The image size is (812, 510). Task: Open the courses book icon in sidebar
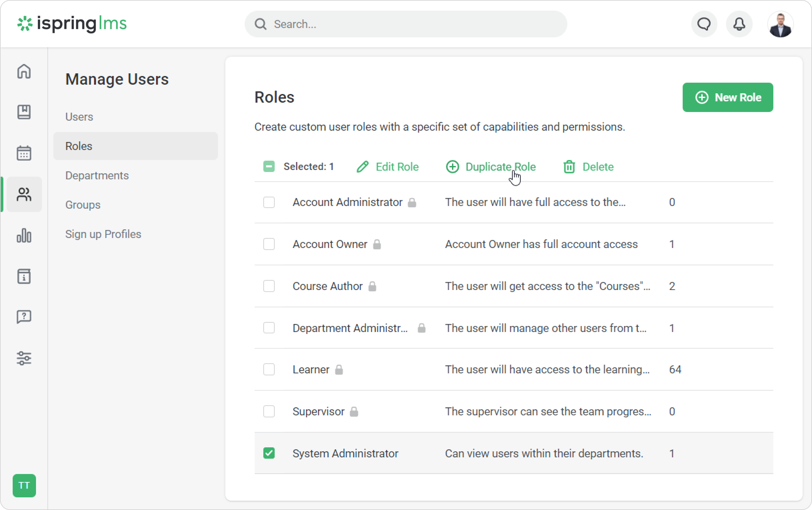[x=24, y=112]
